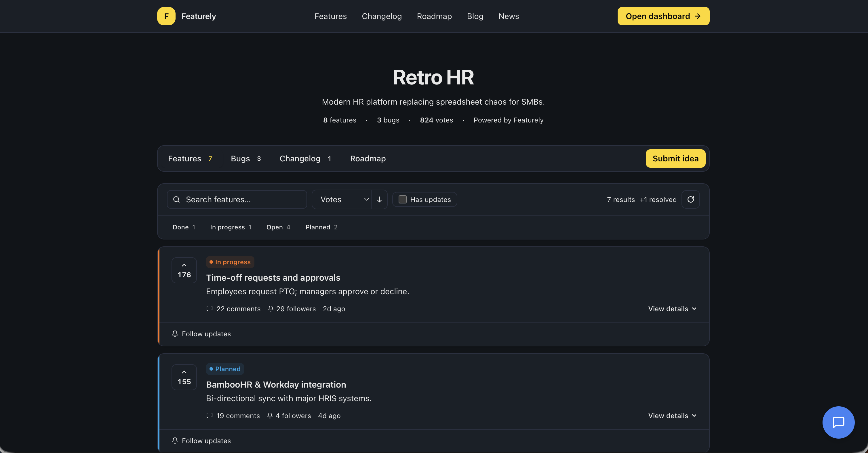Upvote Time-off requests and approvals
This screenshot has width=868, height=453.
point(184,270)
